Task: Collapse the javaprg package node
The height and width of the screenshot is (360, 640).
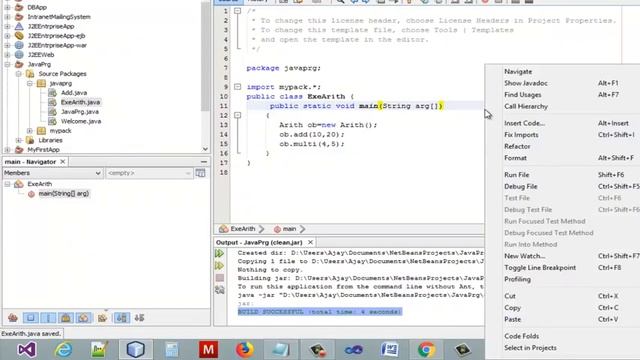Action: coord(30,83)
